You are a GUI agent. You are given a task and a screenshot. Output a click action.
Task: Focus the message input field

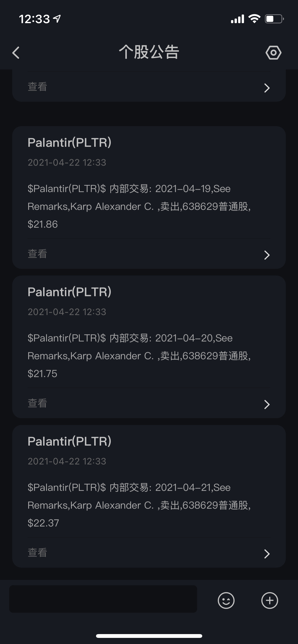click(103, 599)
